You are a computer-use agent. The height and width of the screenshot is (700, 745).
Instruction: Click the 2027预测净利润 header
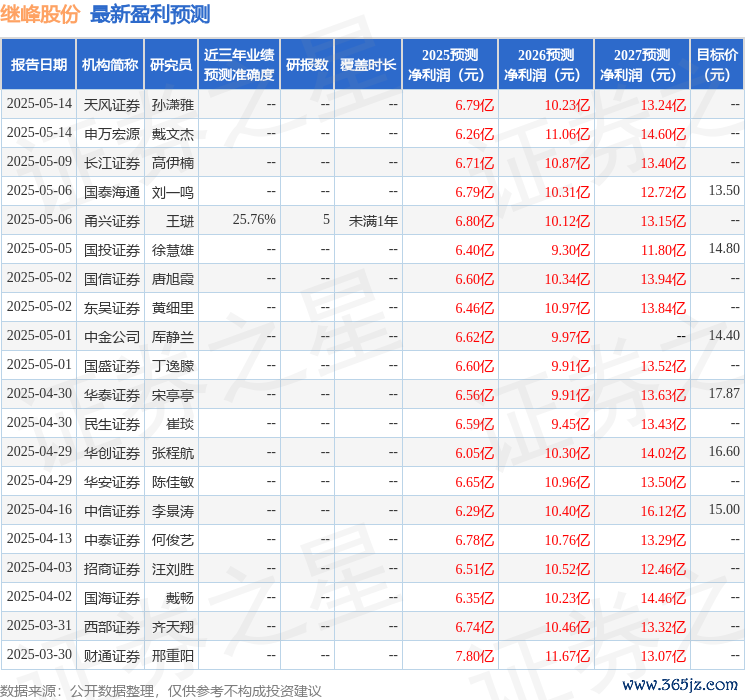coord(641,65)
